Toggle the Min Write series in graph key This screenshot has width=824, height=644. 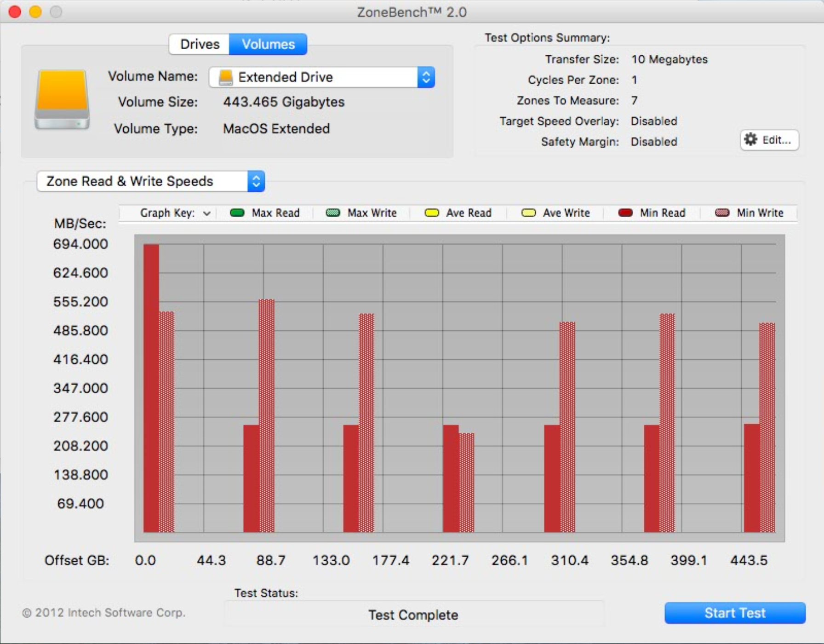[760, 213]
